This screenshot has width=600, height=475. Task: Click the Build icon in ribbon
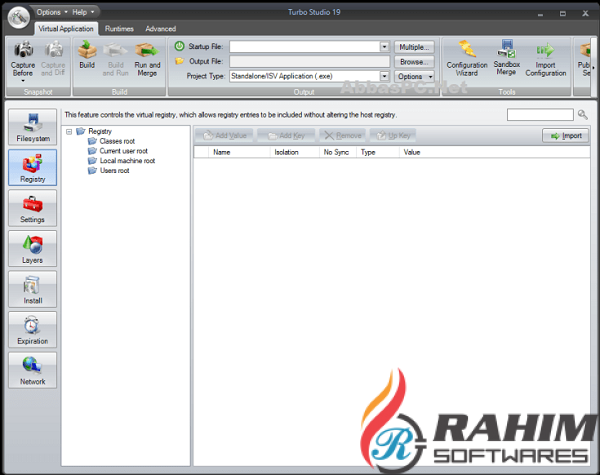coord(87,50)
